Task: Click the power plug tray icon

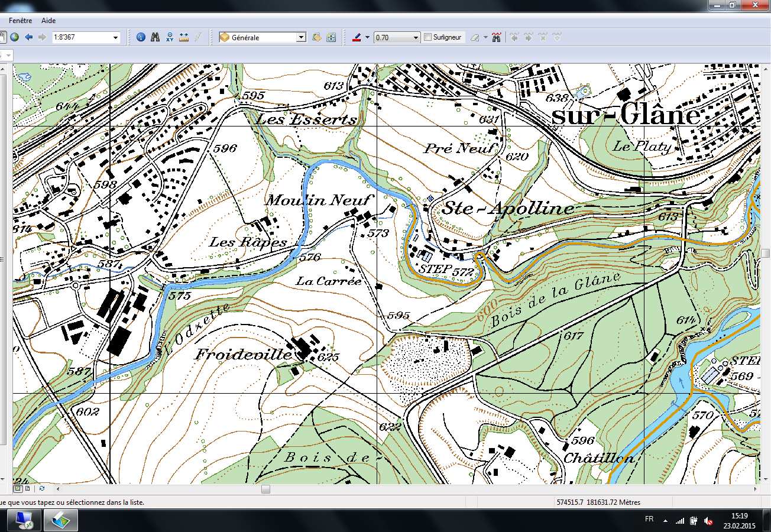Action: click(x=694, y=521)
